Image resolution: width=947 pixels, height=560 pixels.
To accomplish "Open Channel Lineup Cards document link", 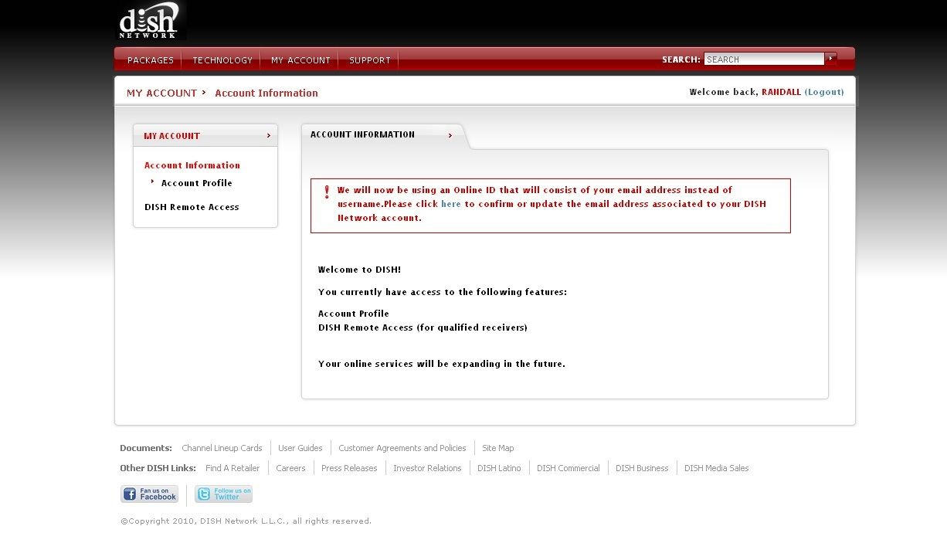I will coord(222,448).
